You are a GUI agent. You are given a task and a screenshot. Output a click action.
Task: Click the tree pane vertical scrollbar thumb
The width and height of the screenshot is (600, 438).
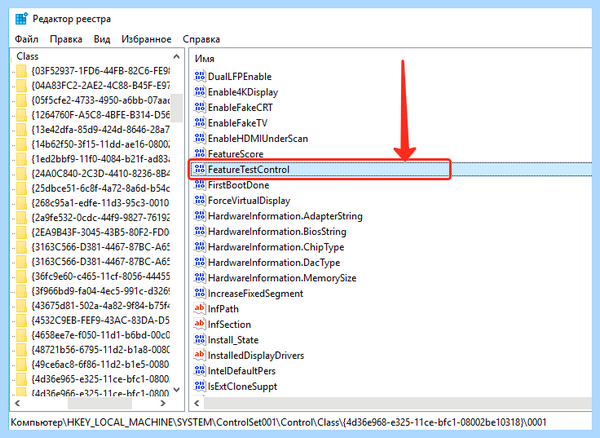pos(176,108)
